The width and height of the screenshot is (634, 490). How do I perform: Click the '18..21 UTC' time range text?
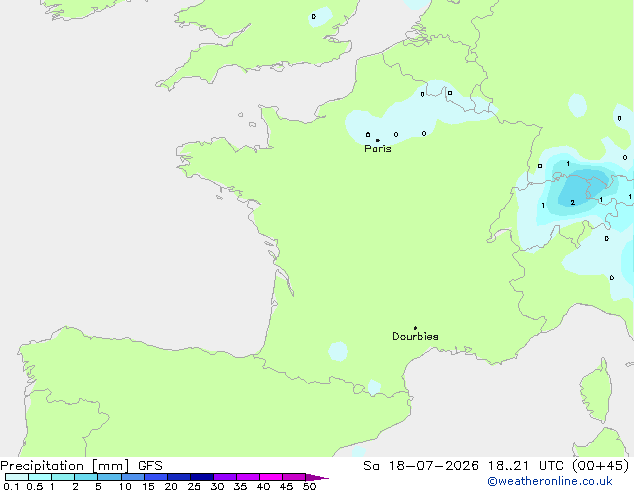click(x=525, y=466)
